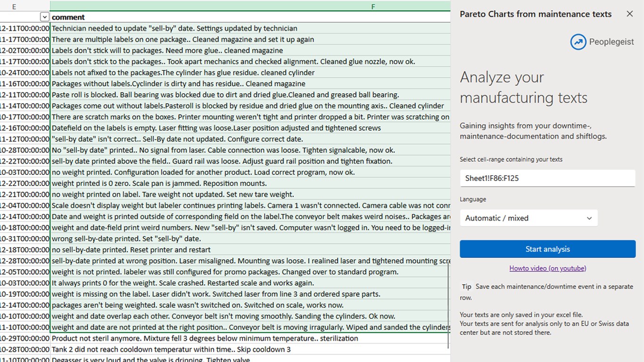Viewport: 644px width, 362px height.
Task: Select cell 'Labels not afixed to the packages'
Action: pos(250,73)
